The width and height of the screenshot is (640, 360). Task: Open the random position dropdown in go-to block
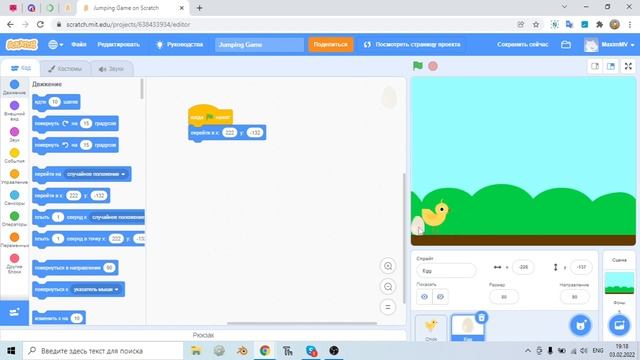[x=96, y=174]
